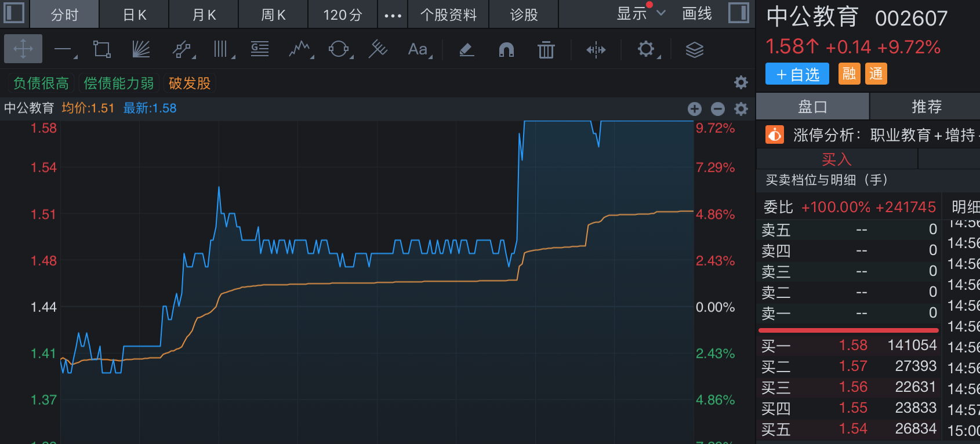Click the 明细 detail header
This screenshot has width=980, height=444.
pos(966,207)
